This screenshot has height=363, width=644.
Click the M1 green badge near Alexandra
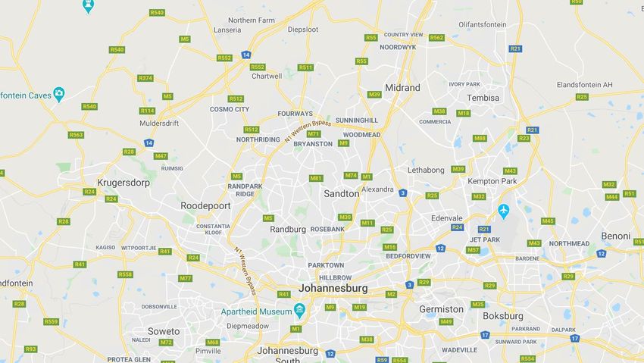(367, 177)
